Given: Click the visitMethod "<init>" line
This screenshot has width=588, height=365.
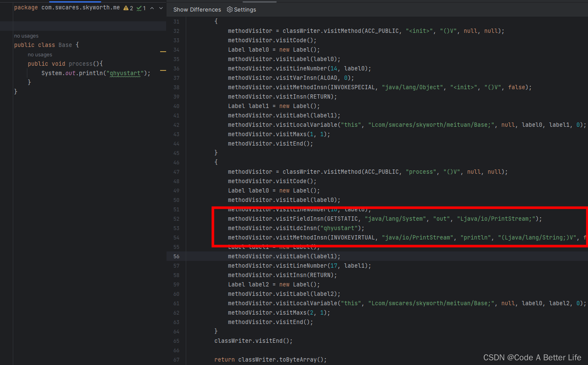Looking at the screenshot, I should point(366,31).
